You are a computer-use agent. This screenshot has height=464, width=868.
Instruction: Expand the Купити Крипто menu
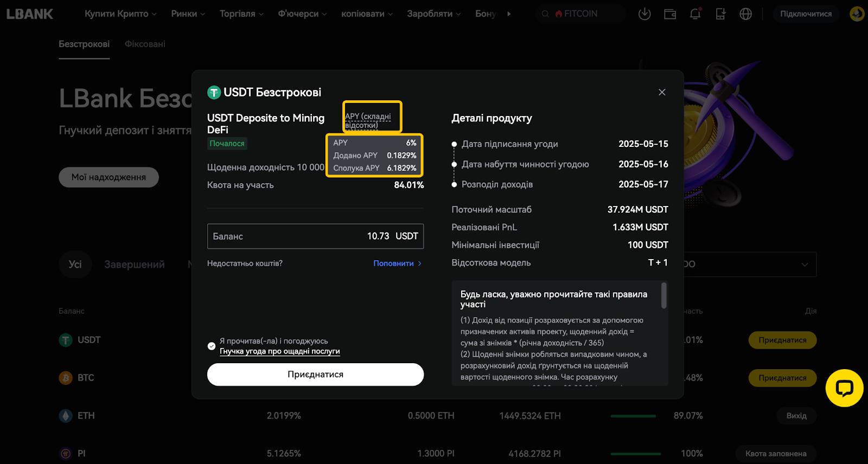click(120, 14)
